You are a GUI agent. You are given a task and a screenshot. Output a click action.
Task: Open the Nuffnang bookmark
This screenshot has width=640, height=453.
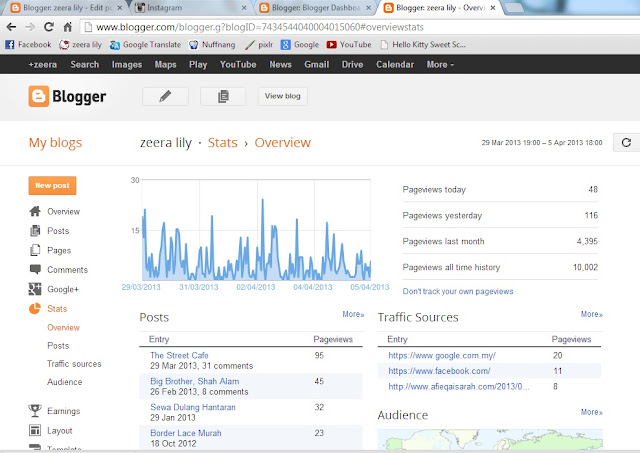(x=212, y=44)
